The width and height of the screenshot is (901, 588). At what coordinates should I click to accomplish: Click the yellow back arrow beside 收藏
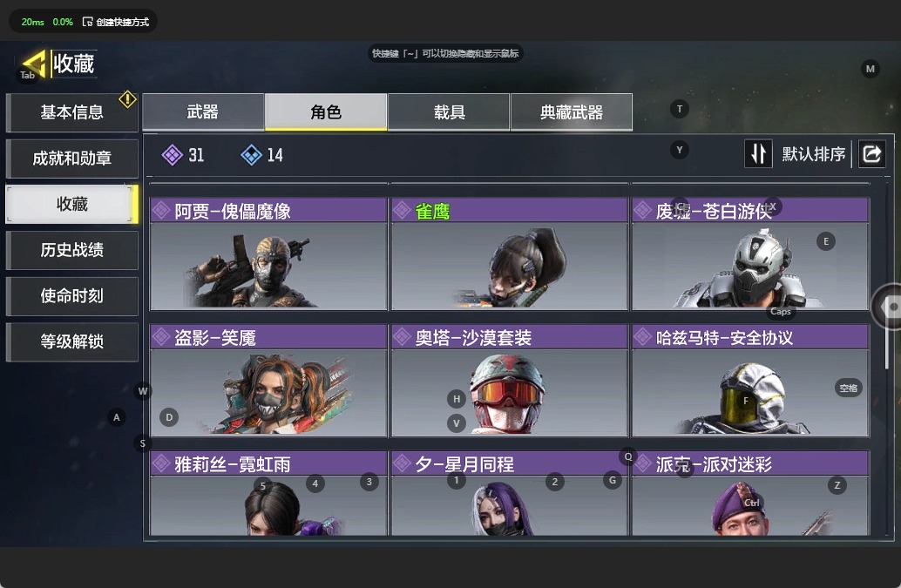(34, 64)
